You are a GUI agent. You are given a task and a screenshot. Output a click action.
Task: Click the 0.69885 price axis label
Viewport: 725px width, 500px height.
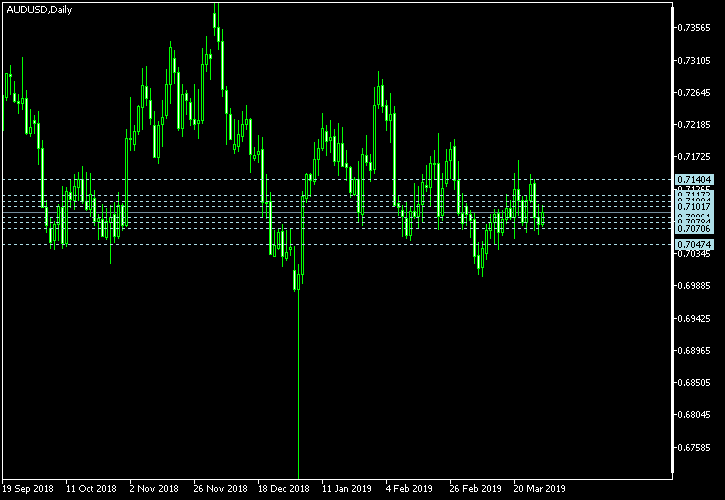(x=694, y=286)
